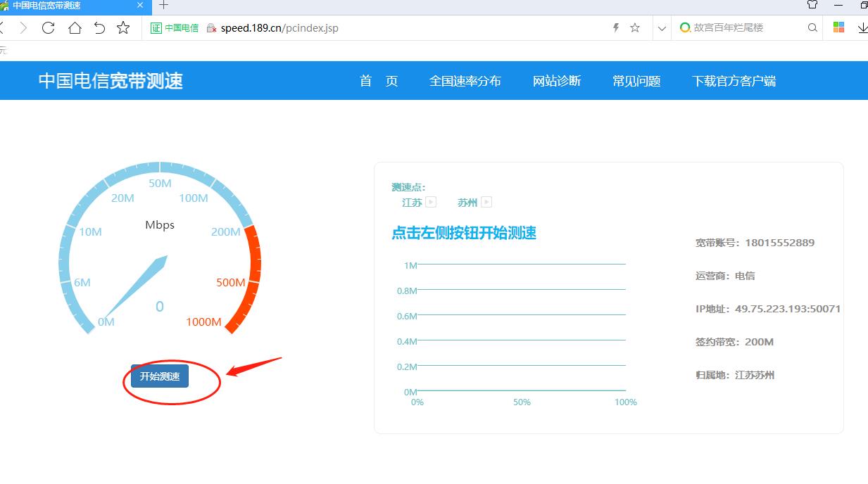Click the forward navigation arrow
The height and width of the screenshot is (484, 868).
coord(23,28)
